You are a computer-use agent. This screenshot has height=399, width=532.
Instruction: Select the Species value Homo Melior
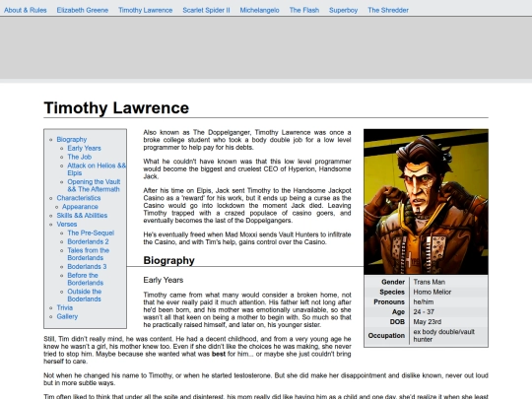coord(432,293)
